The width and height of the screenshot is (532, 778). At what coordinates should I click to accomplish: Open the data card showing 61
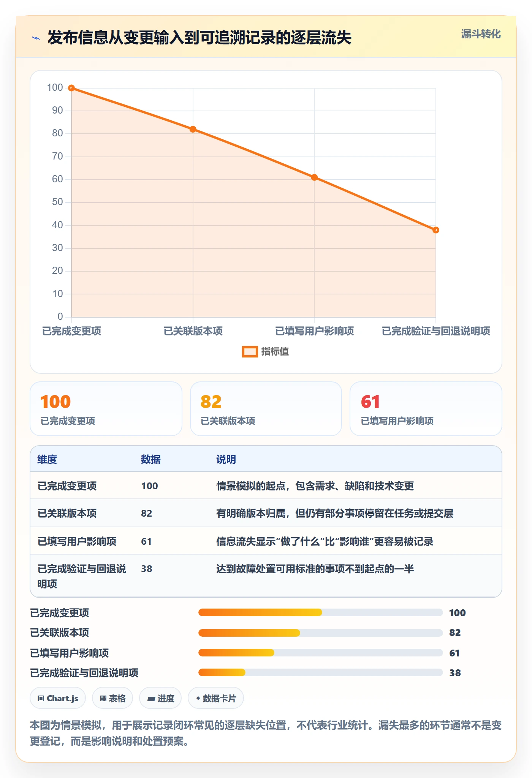click(426, 409)
